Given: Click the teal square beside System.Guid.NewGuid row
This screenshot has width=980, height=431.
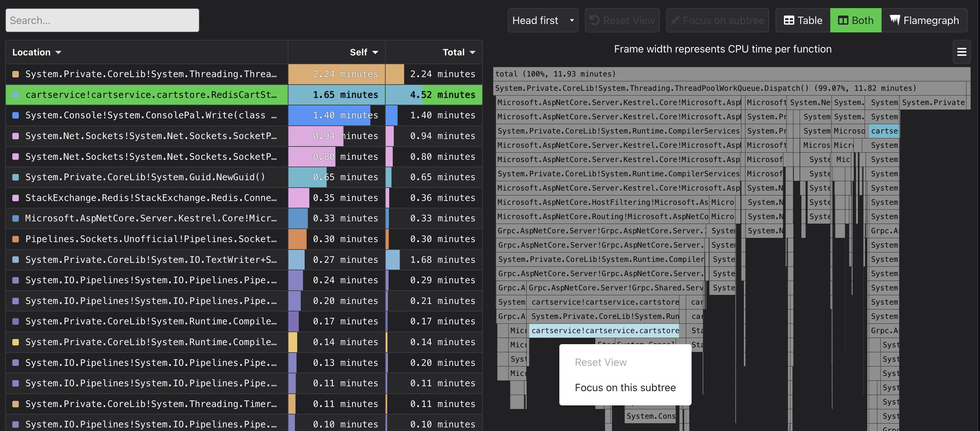Looking at the screenshot, I should 15,177.
